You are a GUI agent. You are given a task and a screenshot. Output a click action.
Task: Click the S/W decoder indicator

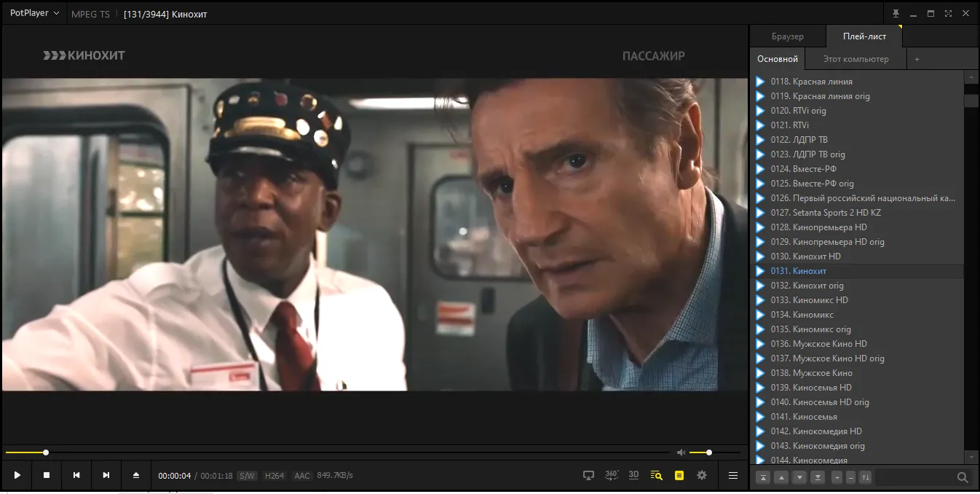[x=247, y=476]
